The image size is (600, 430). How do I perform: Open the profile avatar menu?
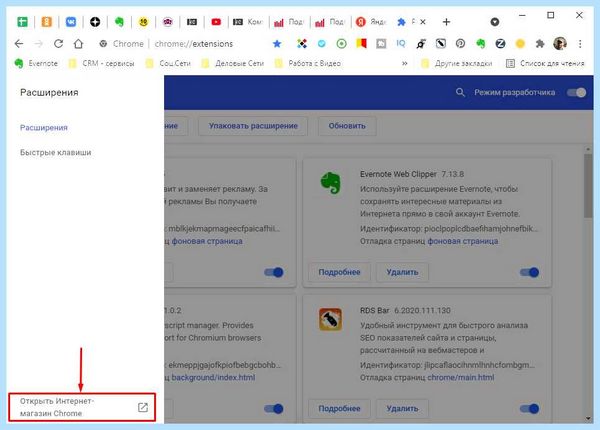pyautogui.click(x=560, y=44)
